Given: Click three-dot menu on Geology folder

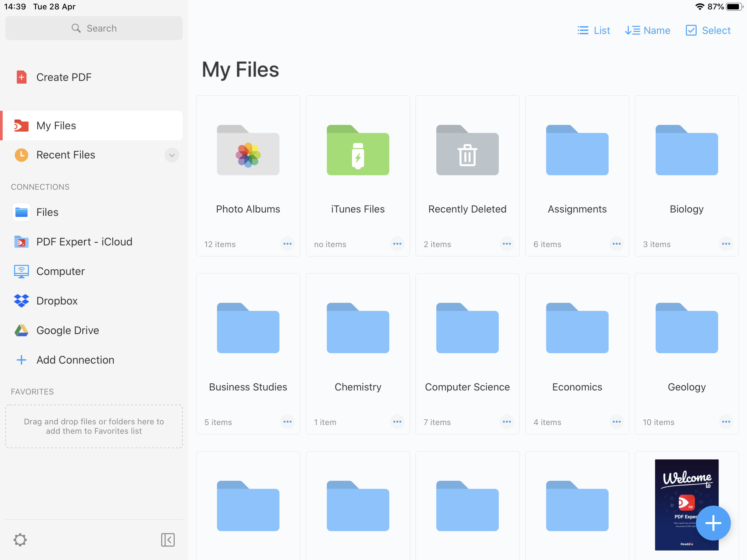Looking at the screenshot, I should click(x=726, y=422).
